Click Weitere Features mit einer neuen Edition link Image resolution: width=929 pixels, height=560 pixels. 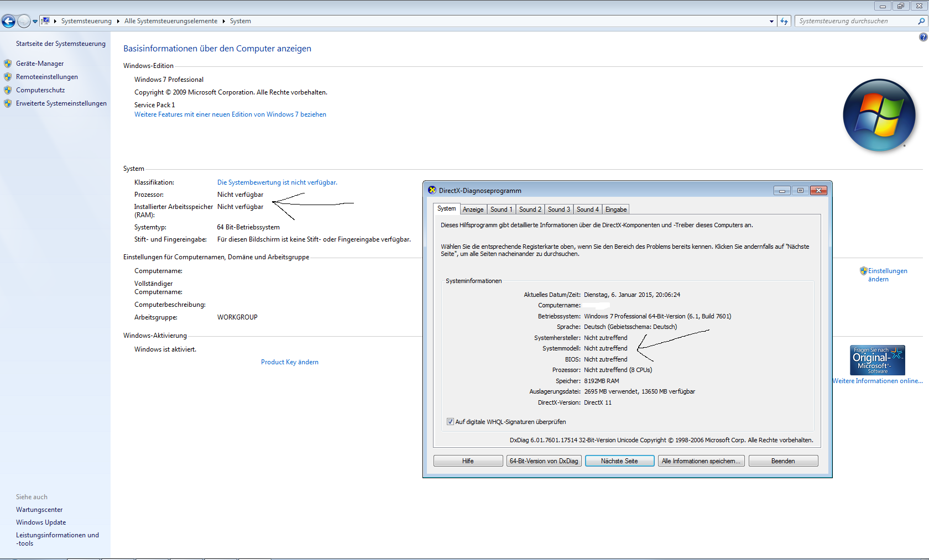(x=230, y=114)
